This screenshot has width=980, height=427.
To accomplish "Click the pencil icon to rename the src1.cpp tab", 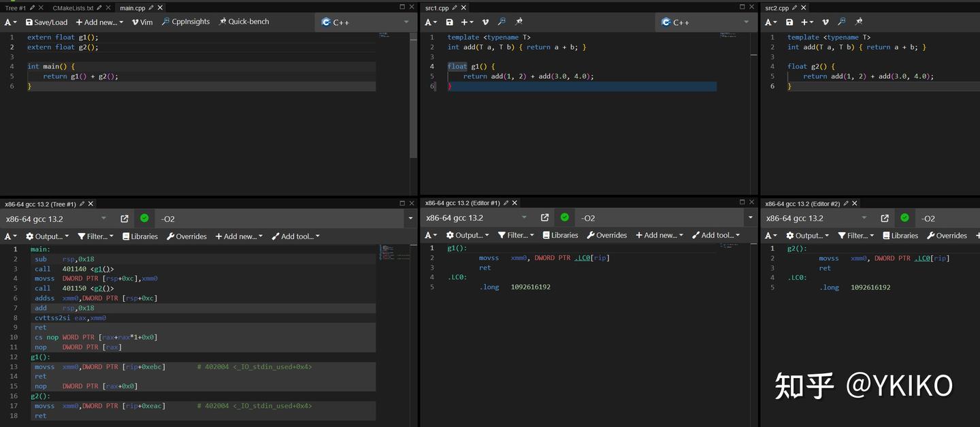I will pyautogui.click(x=455, y=8).
